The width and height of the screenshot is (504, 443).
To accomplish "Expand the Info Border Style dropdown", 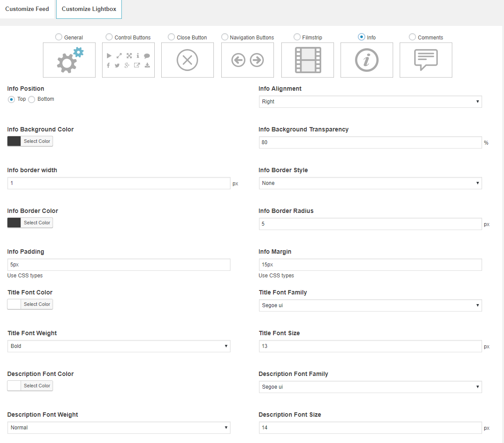I will coord(370,183).
